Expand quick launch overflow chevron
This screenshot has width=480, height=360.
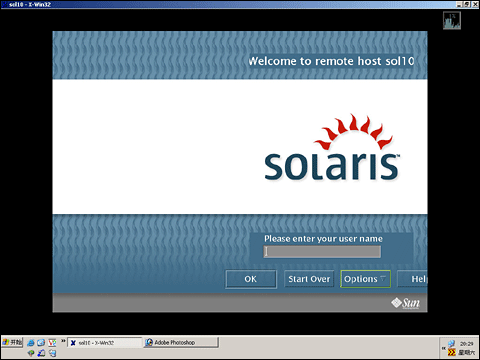[x=63, y=341]
